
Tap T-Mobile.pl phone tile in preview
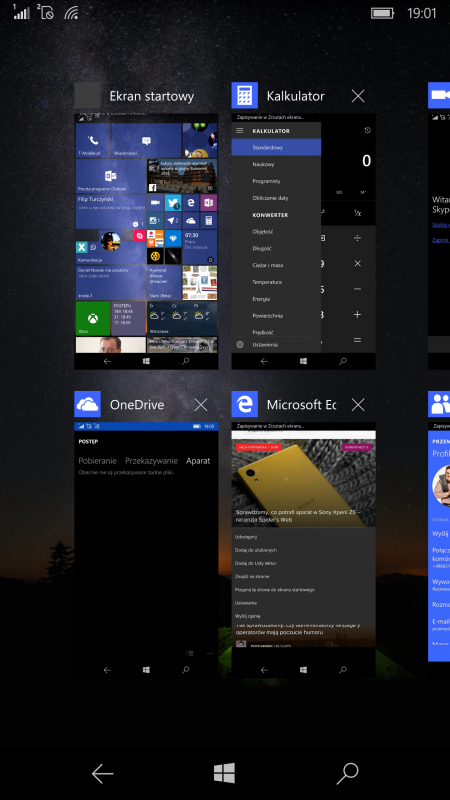coord(93,140)
